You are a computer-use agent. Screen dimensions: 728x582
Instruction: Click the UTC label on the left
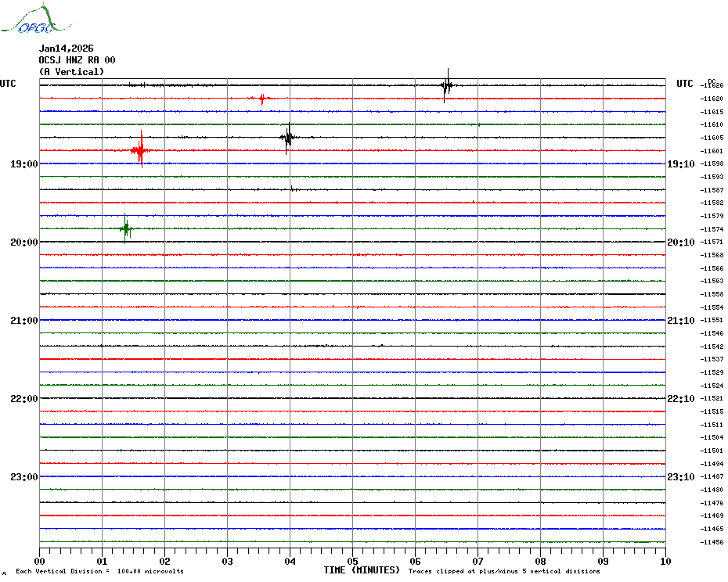click(8, 84)
